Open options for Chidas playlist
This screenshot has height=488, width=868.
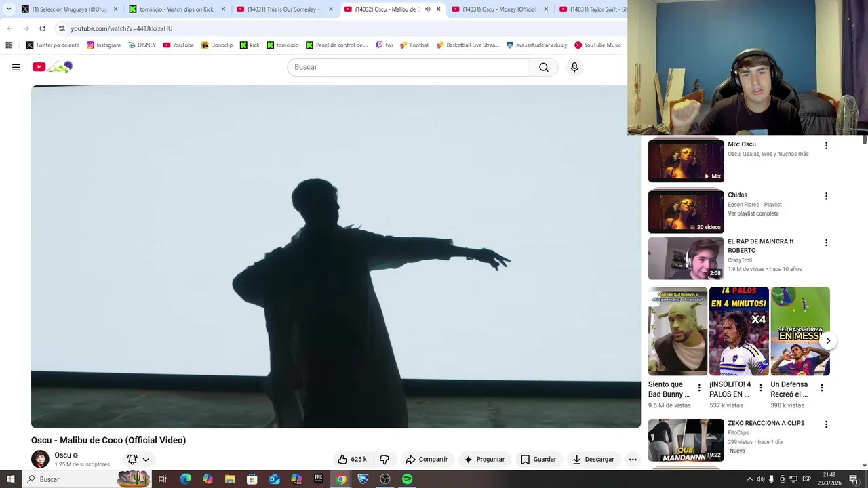[826, 196]
